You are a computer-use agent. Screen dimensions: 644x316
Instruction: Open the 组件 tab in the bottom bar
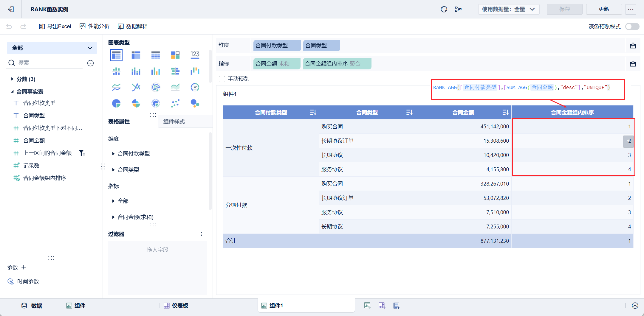pos(76,306)
